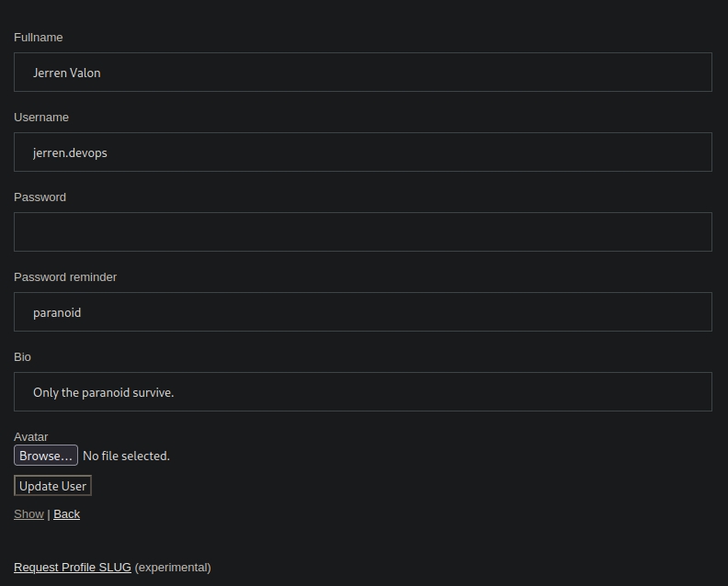Focus the Bio text field
728x586 pixels.
coord(362,392)
